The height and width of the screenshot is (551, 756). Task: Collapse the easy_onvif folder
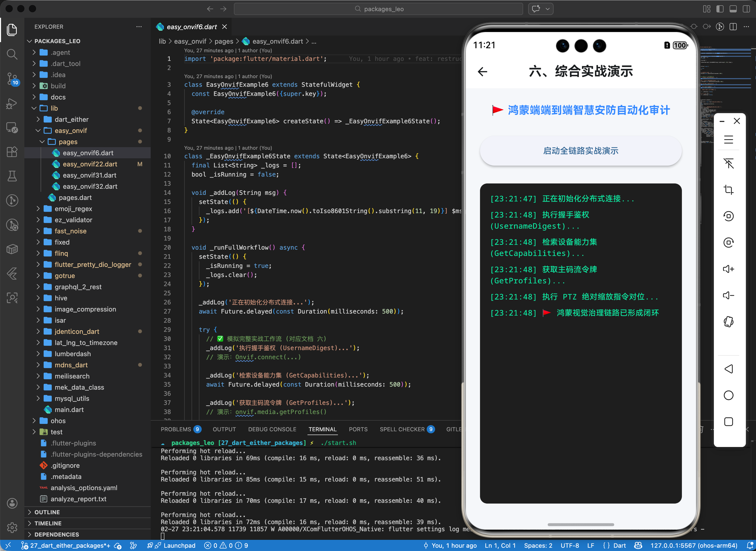(x=70, y=131)
